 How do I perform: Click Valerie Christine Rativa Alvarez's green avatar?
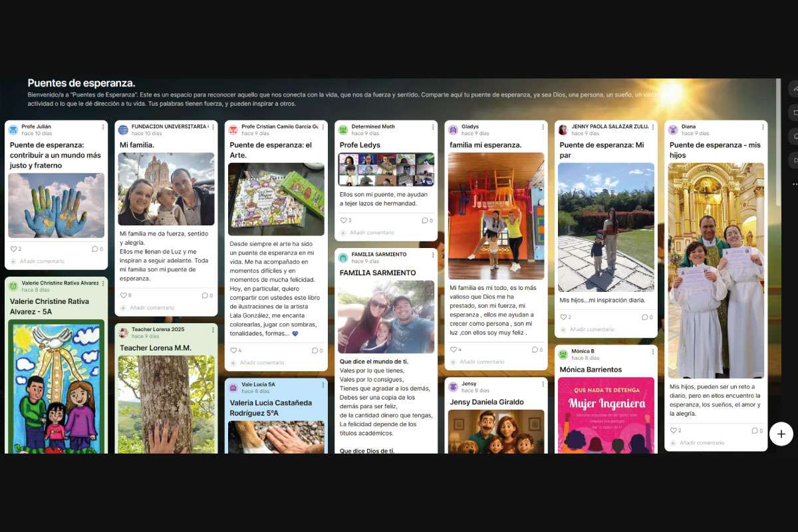pyautogui.click(x=13, y=286)
